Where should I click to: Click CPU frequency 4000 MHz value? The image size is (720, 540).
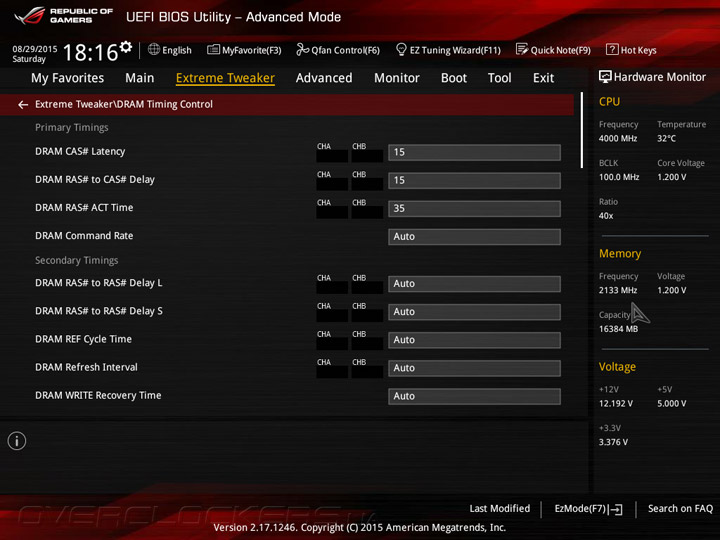(618, 138)
